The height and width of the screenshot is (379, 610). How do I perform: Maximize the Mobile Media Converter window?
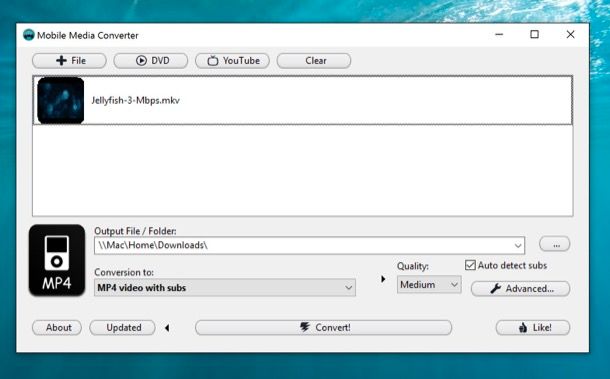point(535,35)
